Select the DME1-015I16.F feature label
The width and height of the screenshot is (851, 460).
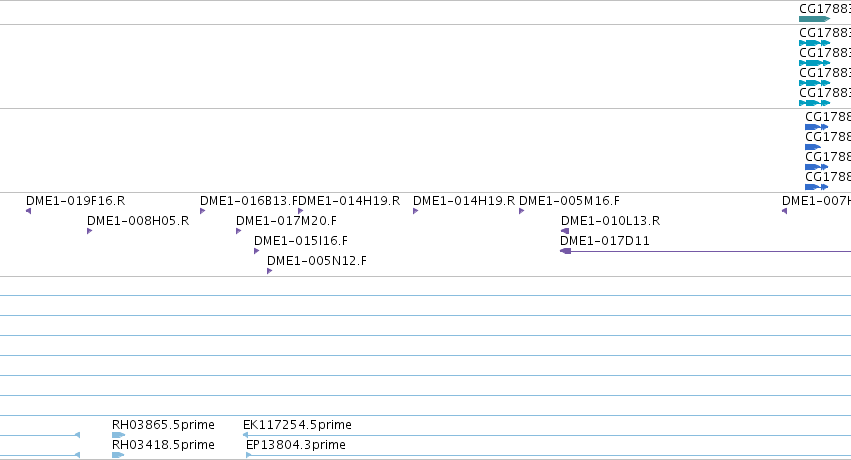(301, 241)
